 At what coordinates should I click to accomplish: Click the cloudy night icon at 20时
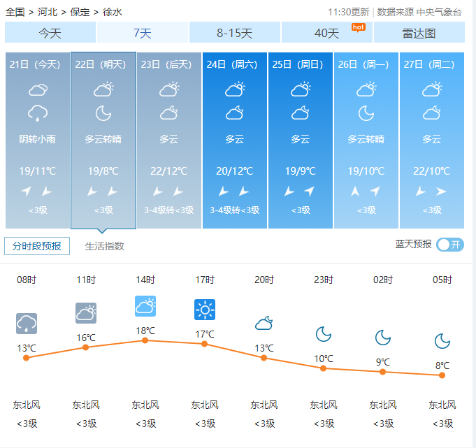coord(264,323)
